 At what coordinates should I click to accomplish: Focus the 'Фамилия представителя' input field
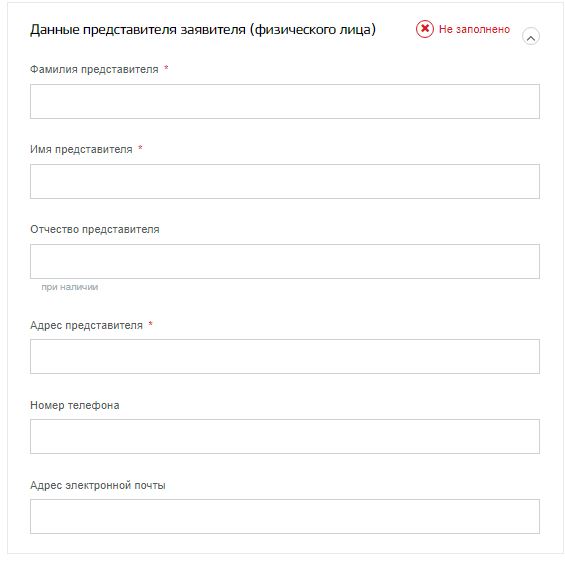click(285, 101)
